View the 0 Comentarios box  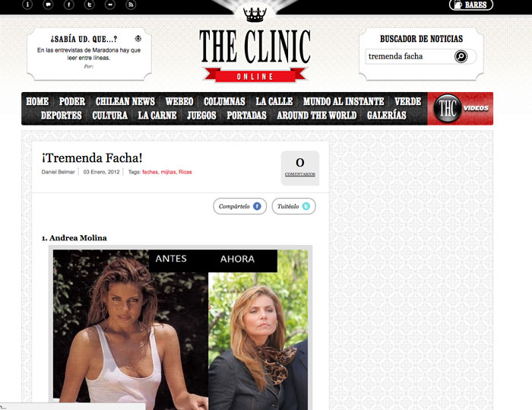300,168
